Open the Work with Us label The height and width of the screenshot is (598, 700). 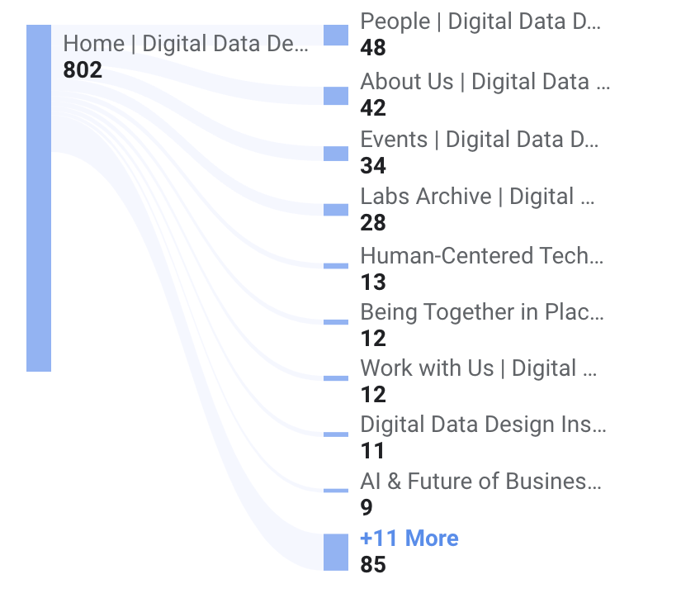pyautogui.click(x=479, y=368)
